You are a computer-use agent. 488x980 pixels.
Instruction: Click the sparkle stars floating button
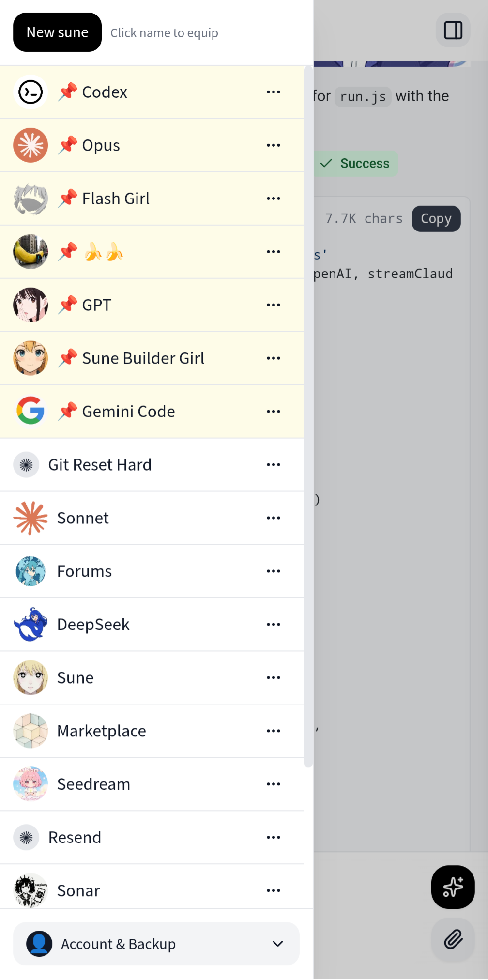tap(453, 887)
